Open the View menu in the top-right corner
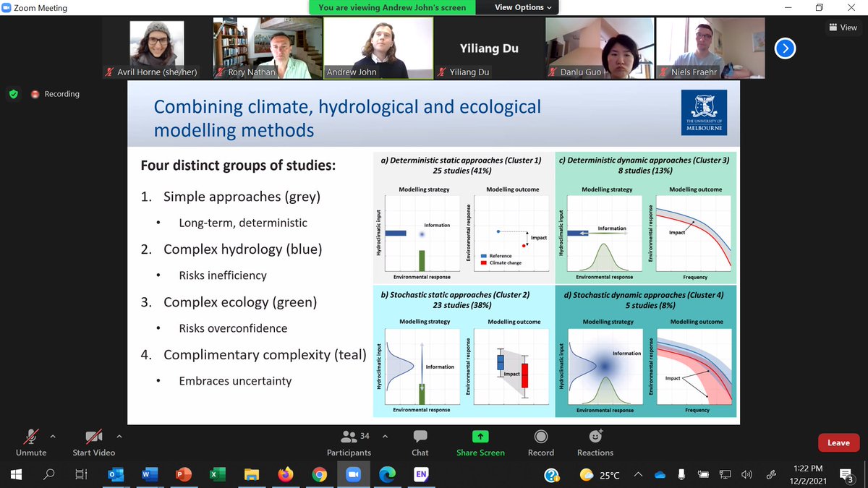The image size is (868, 488). tap(843, 27)
